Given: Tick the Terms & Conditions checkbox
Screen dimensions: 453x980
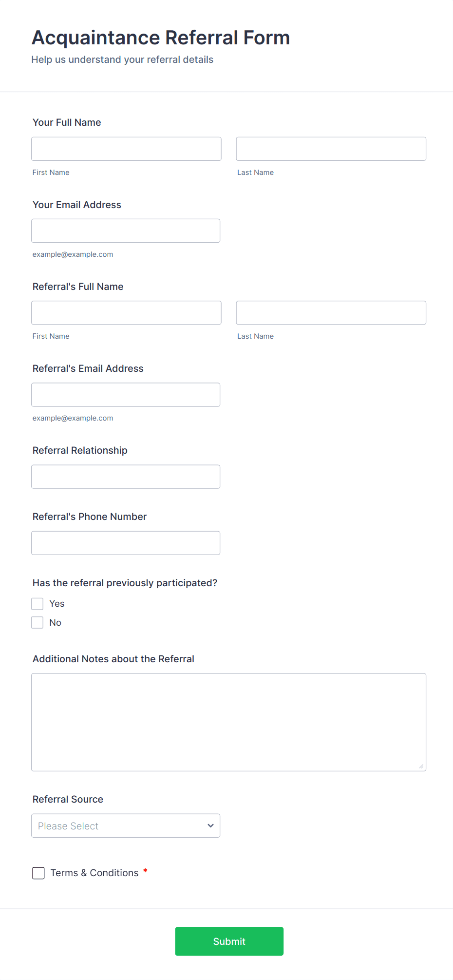Looking at the screenshot, I should tap(38, 873).
